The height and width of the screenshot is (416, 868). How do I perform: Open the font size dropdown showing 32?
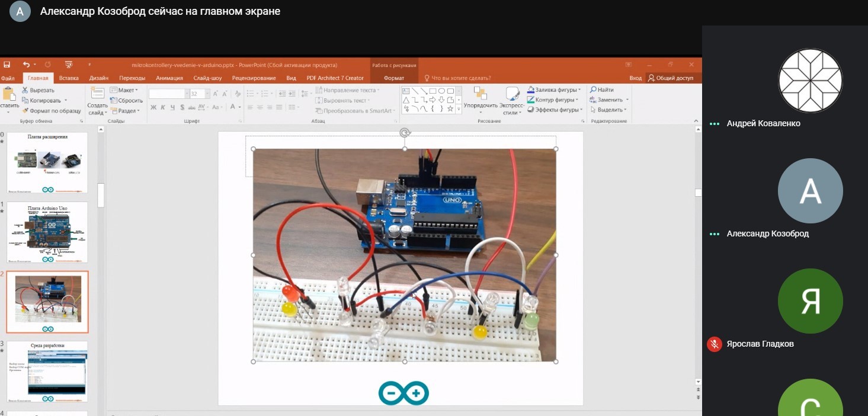[207, 94]
